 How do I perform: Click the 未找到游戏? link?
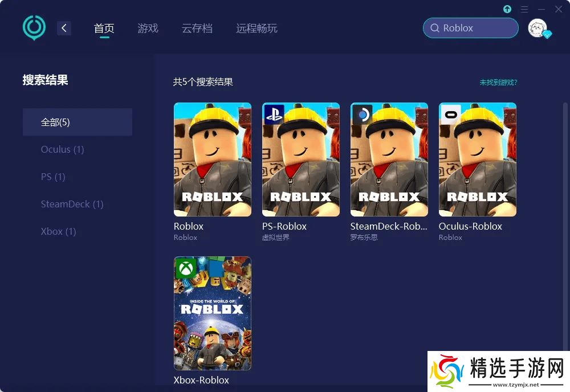498,83
